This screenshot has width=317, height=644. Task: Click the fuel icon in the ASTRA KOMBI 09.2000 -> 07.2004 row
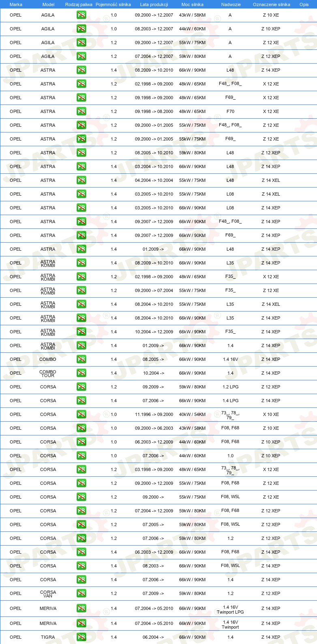point(81,290)
